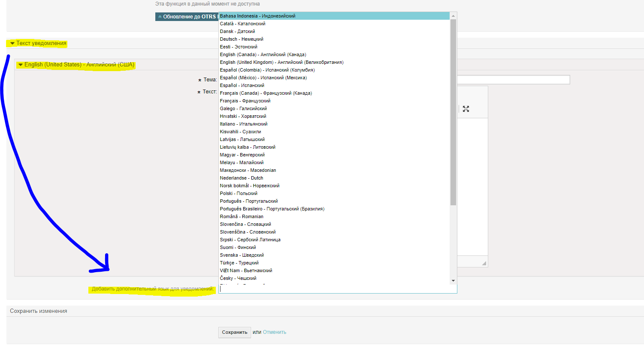
Task: Select Español (México) - Испанский (Мексика)
Action: 334,78
